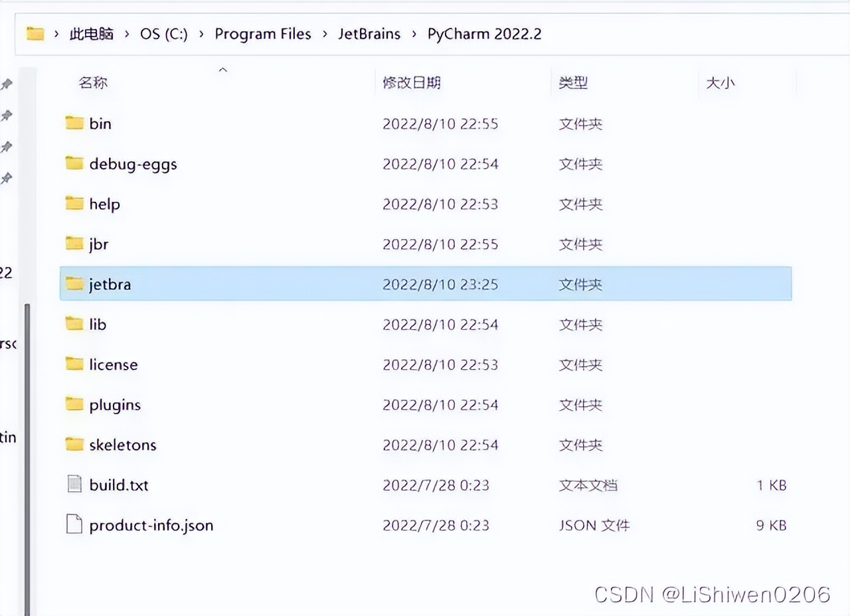Click the debug-eggs folder icon

tap(74, 163)
